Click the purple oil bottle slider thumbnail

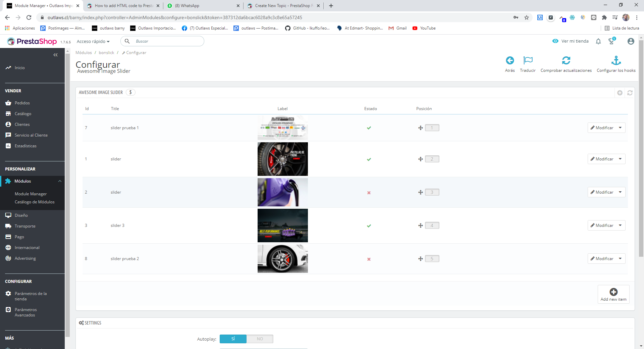[x=283, y=192]
